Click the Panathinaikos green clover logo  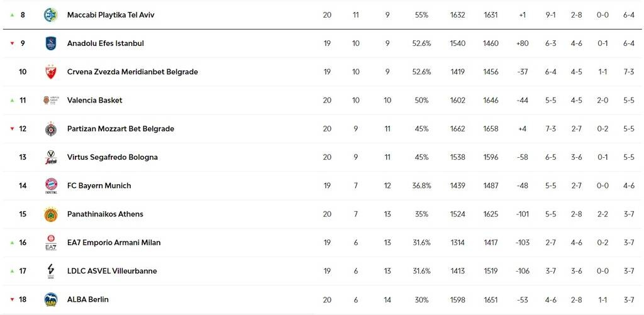pyautogui.click(x=51, y=214)
